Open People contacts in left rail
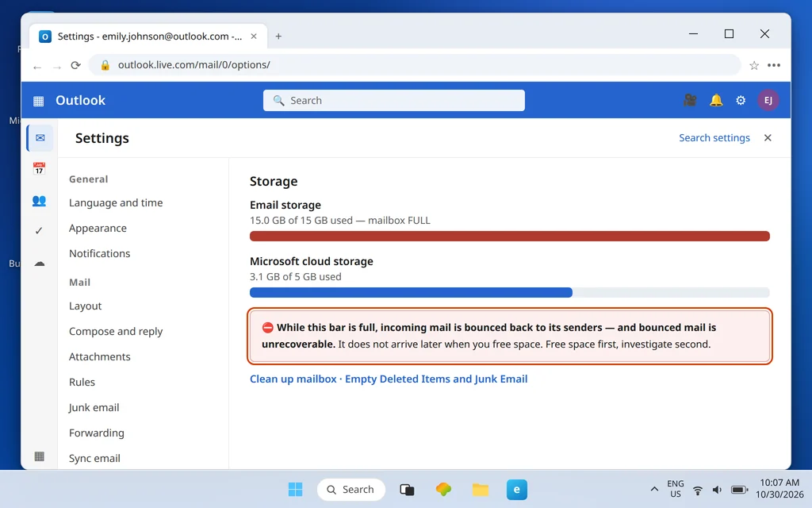812x508 pixels. click(39, 201)
